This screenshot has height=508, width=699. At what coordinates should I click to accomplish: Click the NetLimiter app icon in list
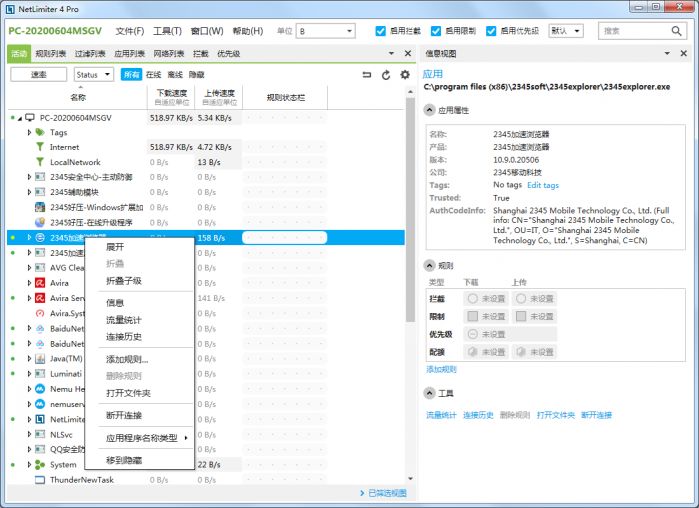(40, 419)
